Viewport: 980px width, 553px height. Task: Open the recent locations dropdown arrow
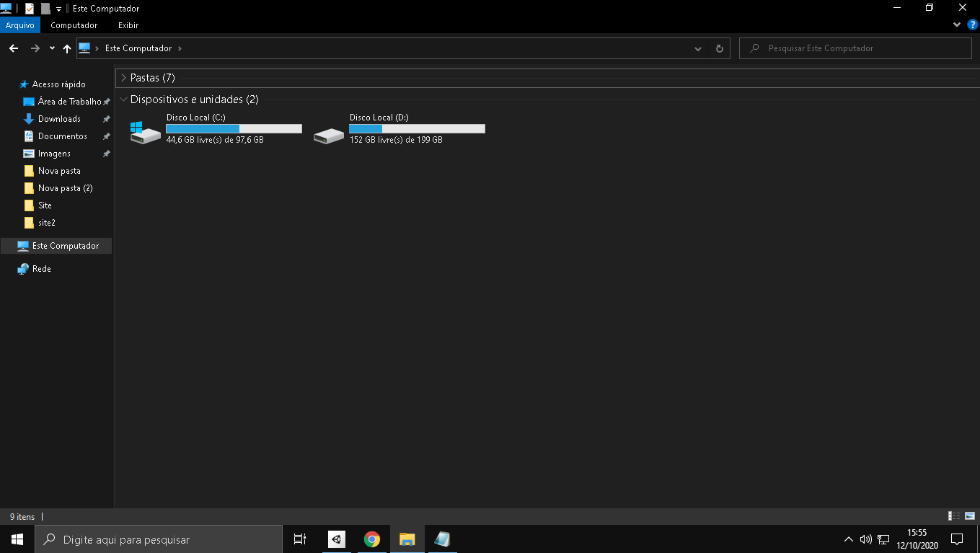(52, 48)
